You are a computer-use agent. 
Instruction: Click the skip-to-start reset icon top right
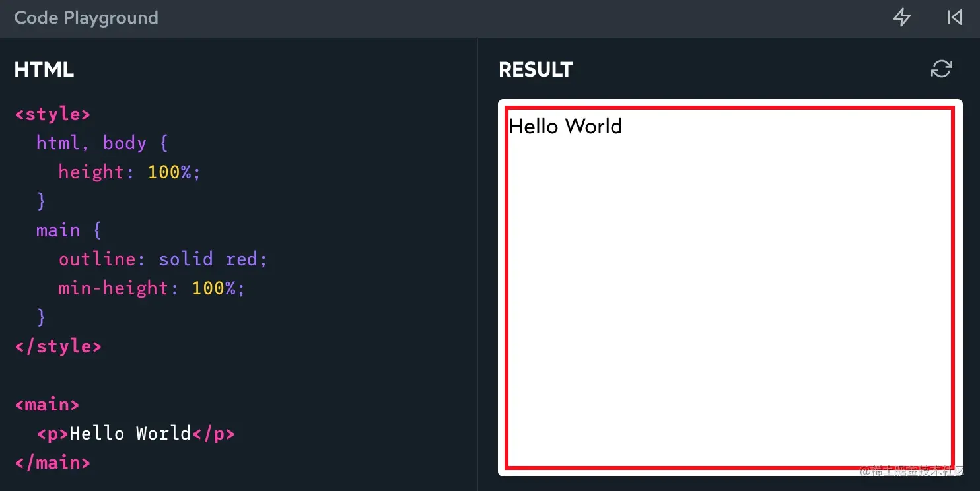point(955,18)
